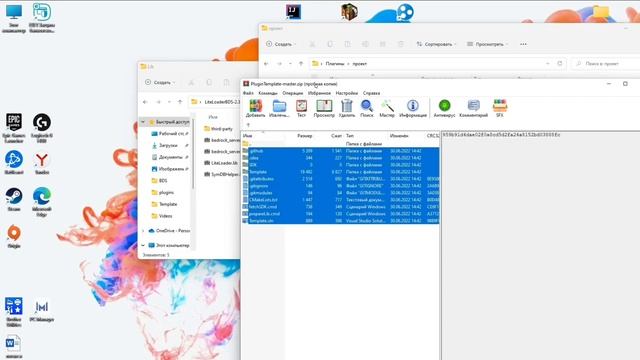Click the Извлечь (Extract) toolbar icon
The image size is (640, 360).
click(x=279, y=108)
